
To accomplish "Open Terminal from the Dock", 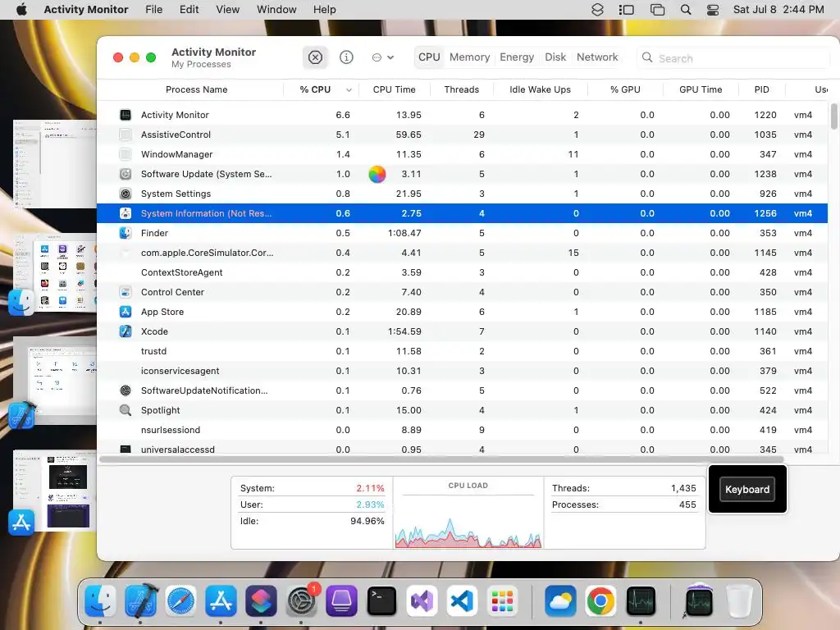I will [381, 601].
